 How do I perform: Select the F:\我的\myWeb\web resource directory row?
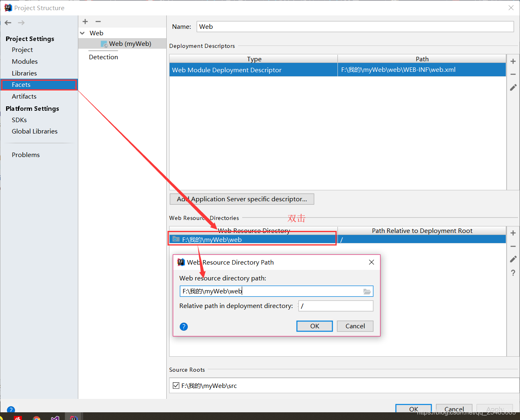click(x=337, y=240)
